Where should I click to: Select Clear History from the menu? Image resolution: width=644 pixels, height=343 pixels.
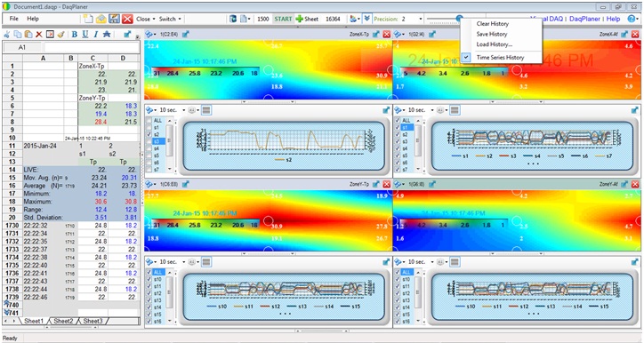coord(493,24)
